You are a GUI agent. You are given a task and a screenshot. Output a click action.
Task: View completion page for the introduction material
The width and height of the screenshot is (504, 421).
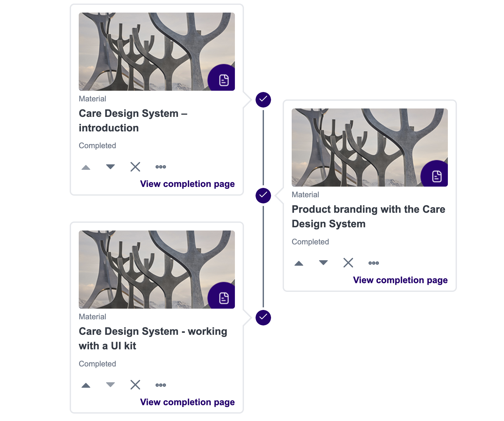click(x=187, y=184)
